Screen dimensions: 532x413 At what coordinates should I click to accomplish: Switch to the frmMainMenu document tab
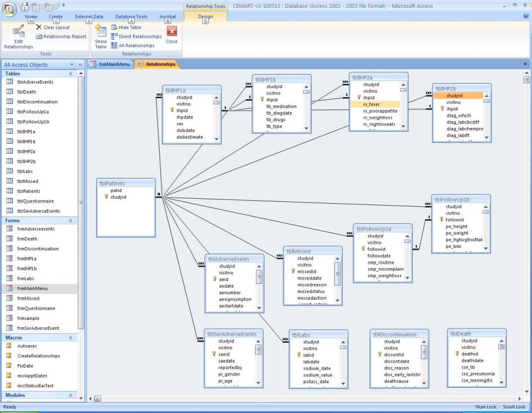(x=110, y=64)
